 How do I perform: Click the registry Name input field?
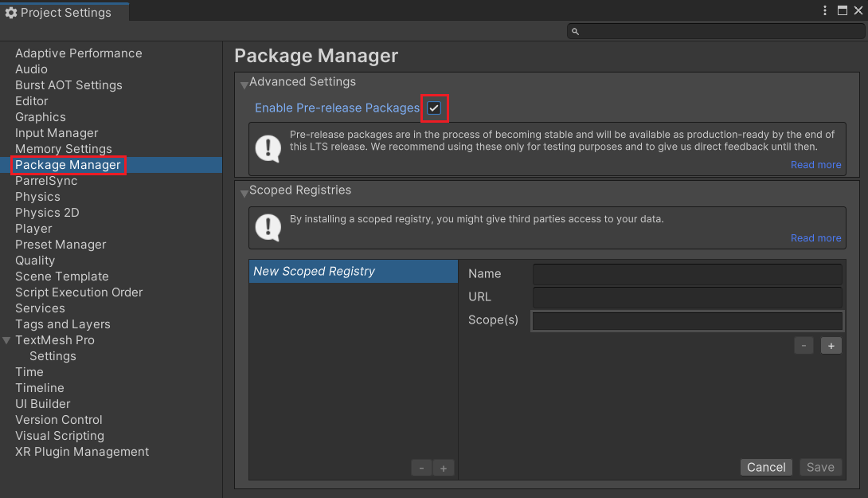point(687,274)
